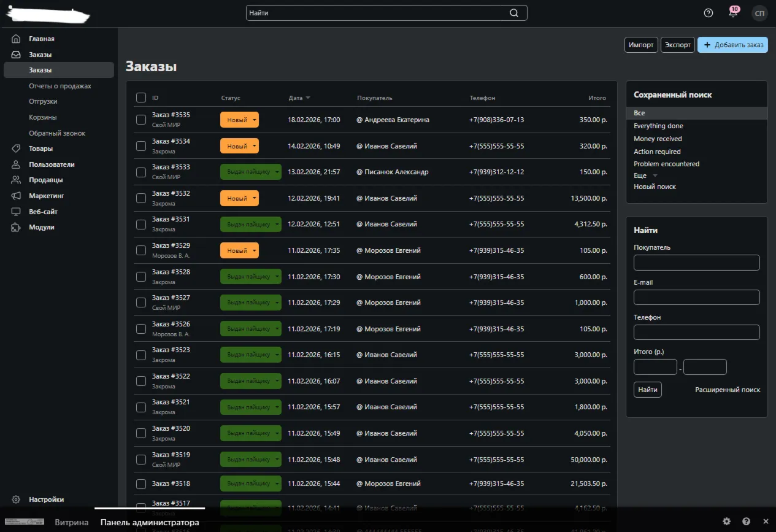Open the bottom bar gear settings icon
This screenshot has height=532, width=776.
[x=726, y=522]
